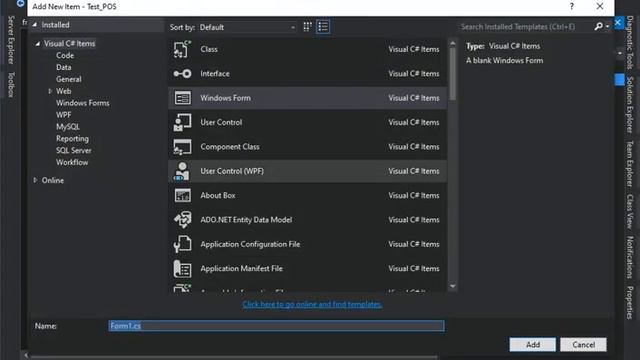The width and height of the screenshot is (640, 360).
Task: Click the Add button
Action: coord(532,344)
